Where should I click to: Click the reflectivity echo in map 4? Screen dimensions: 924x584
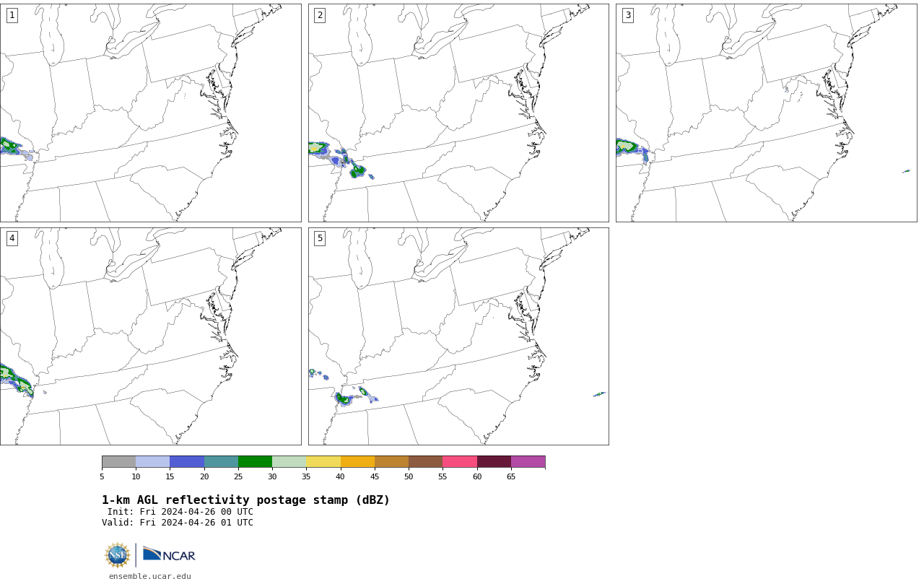click(x=16, y=380)
